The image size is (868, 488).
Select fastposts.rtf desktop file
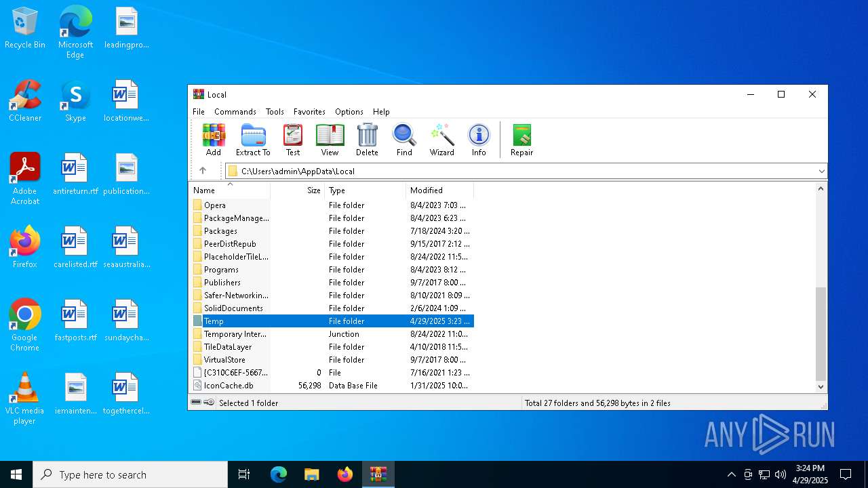point(75,321)
